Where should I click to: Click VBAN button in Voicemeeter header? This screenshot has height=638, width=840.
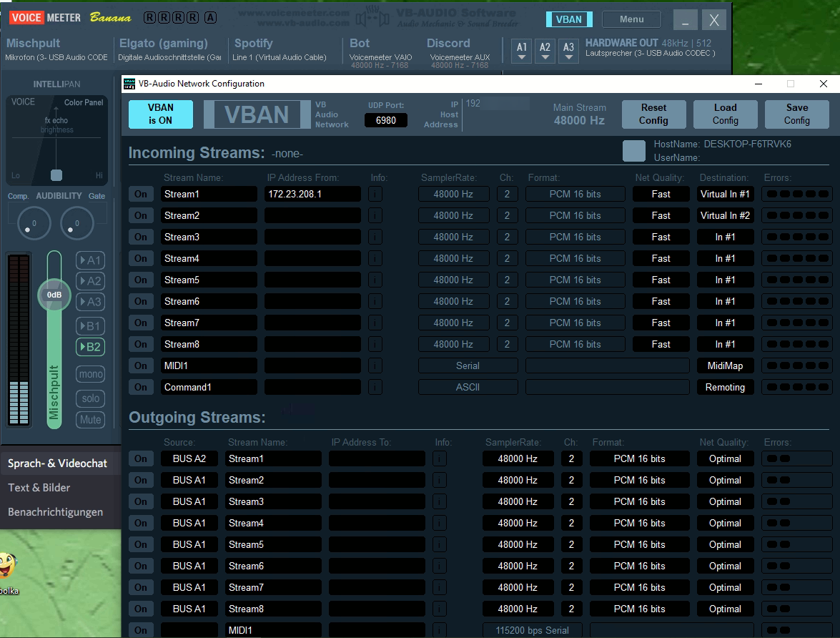pos(569,19)
